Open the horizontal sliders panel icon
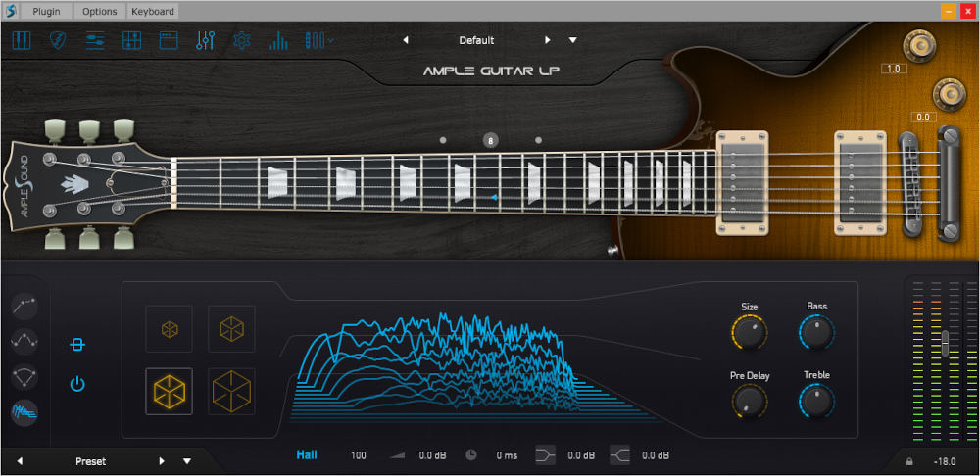 pyautogui.click(x=95, y=40)
